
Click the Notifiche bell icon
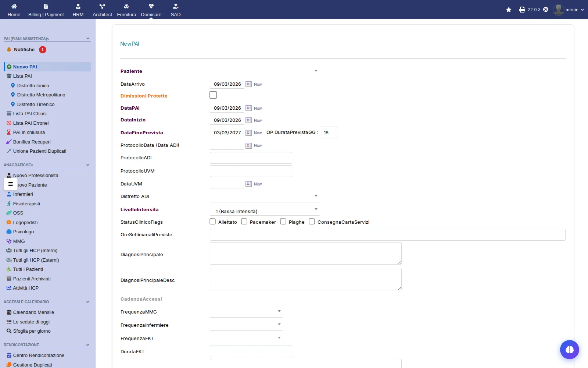click(x=9, y=50)
